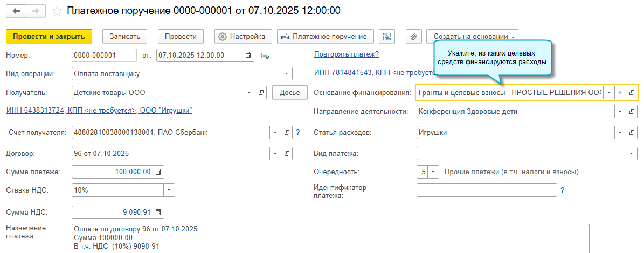Add this document to favorites with the star
The width and height of the screenshot is (644, 253).
[x=57, y=11]
